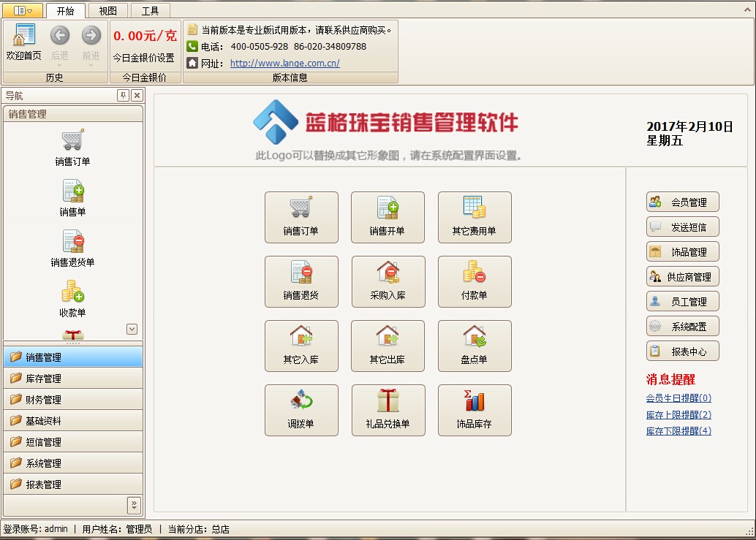This screenshot has width=756, height=540.
Task: Open the 采购入库 warehouse icon
Action: click(388, 273)
